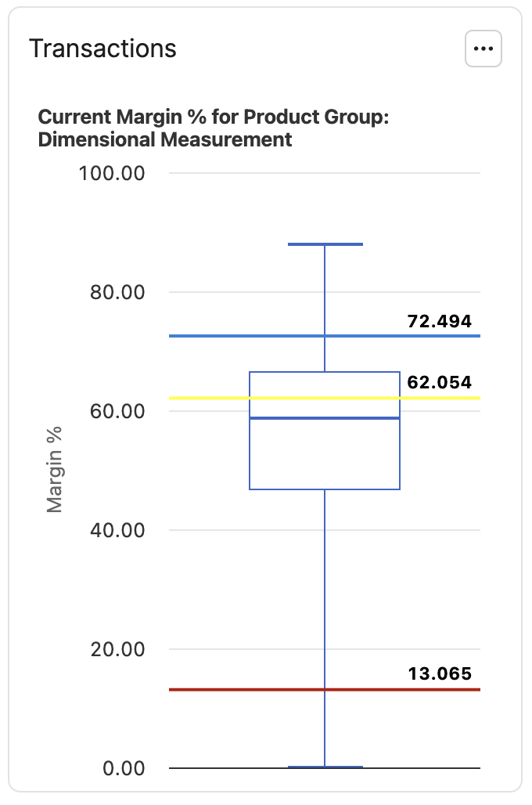Click the red reference line near 13
The image size is (532, 805).
tap(235, 690)
